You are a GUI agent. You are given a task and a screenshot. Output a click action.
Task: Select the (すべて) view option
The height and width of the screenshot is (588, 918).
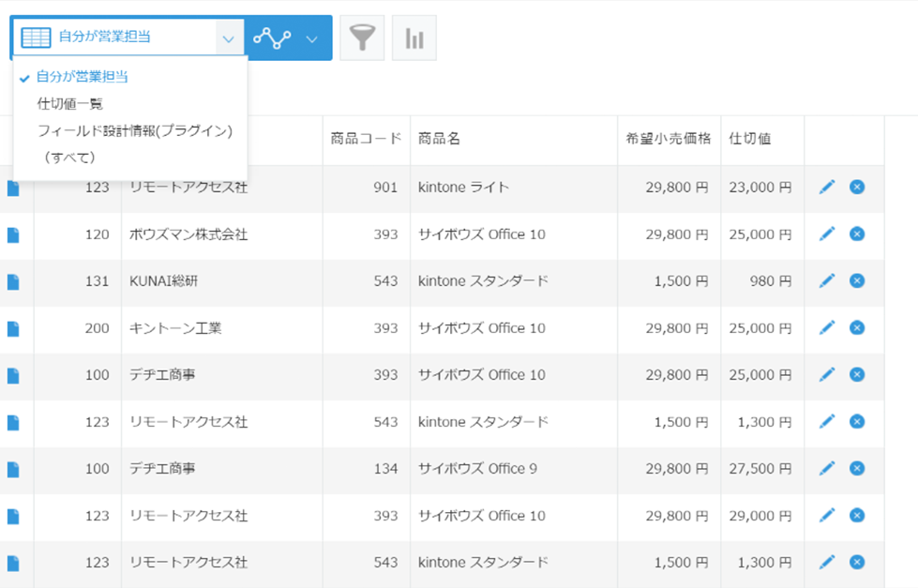point(69,158)
